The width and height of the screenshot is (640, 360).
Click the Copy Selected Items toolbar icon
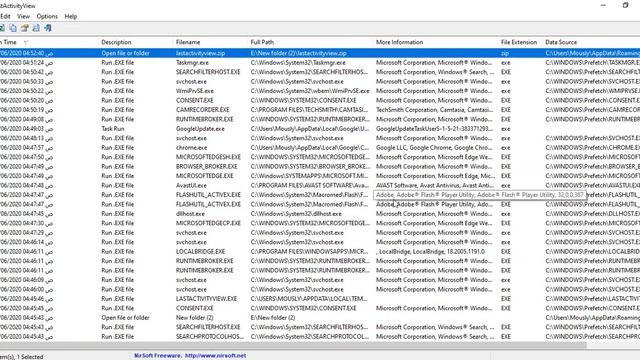(x=13, y=28)
